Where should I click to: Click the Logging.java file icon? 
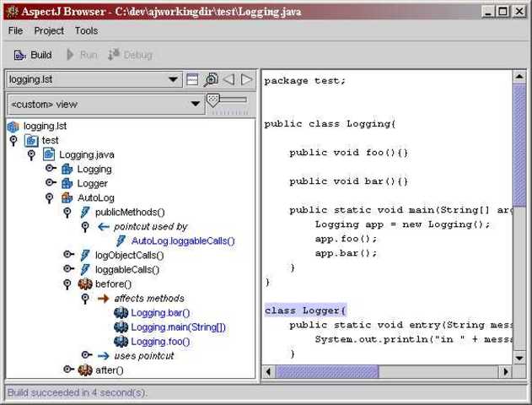(x=49, y=154)
